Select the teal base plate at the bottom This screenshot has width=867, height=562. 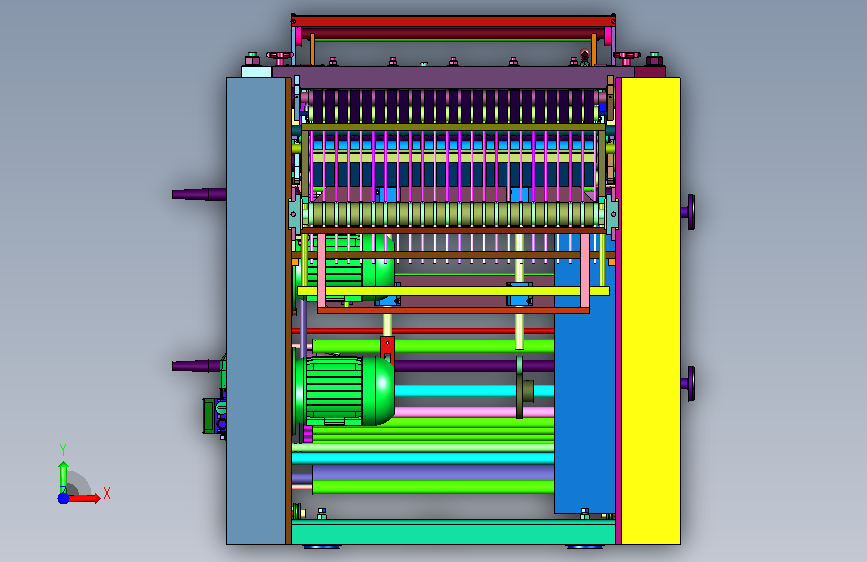tap(453, 532)
